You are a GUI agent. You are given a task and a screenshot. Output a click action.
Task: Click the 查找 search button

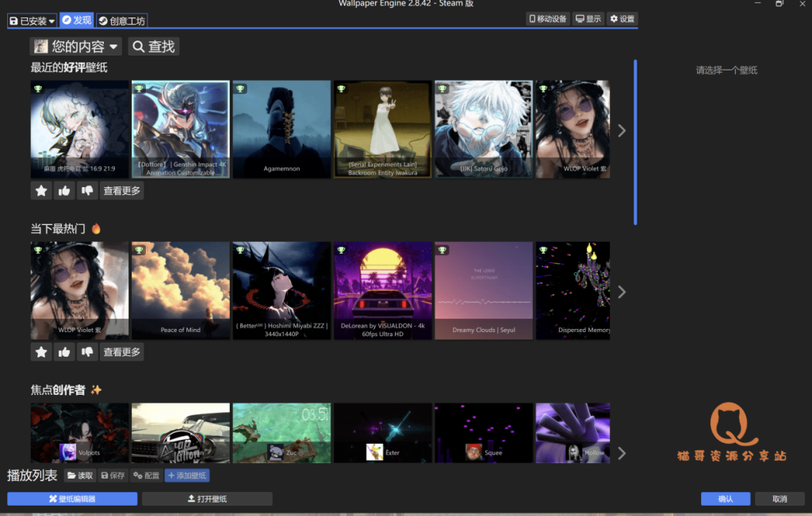154,47
